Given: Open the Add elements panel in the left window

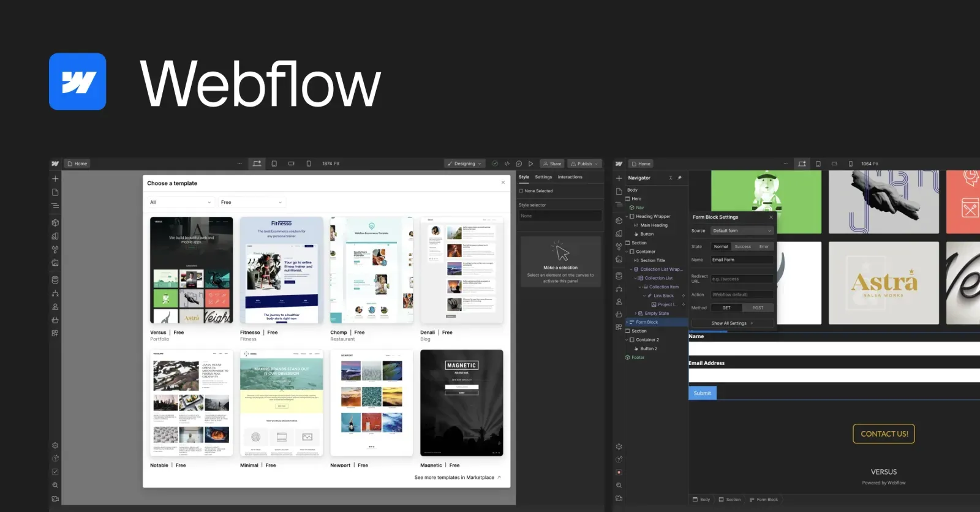Looking at the screenshot, I should 55,179.
